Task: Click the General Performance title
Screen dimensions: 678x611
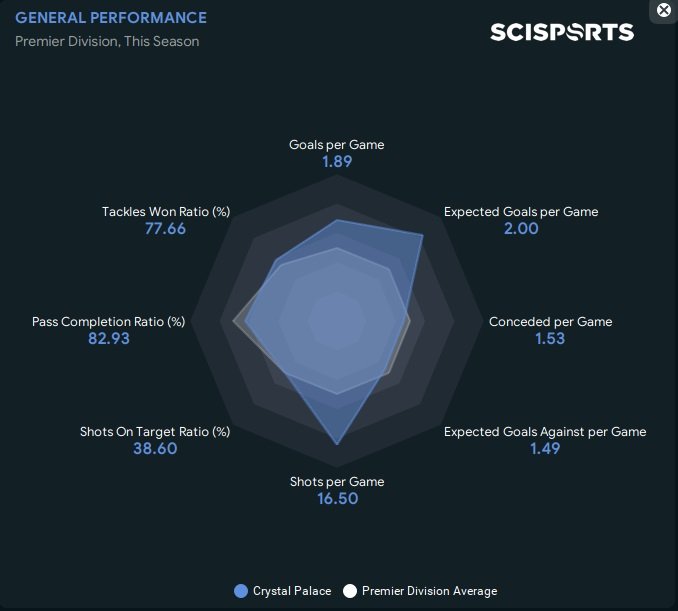Action: (111, 18)
